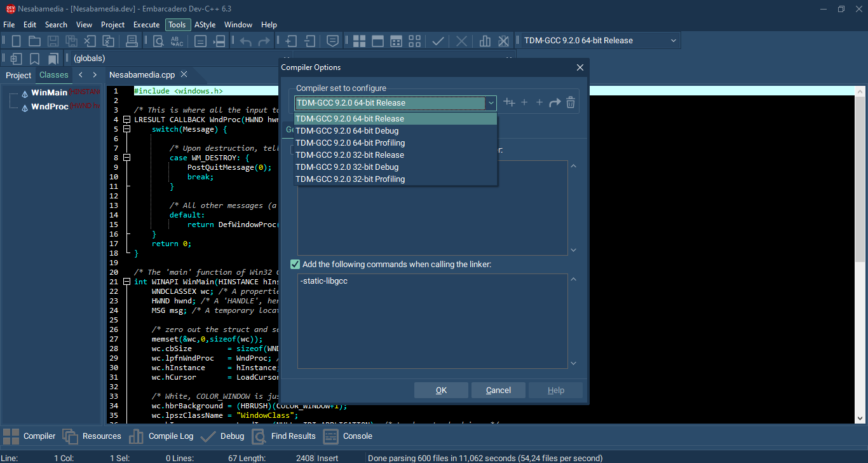Select TDM-GCC 9.2.0 64-bit Debug option
Screen dimensions: 868x463
click(x=347, y=131)
